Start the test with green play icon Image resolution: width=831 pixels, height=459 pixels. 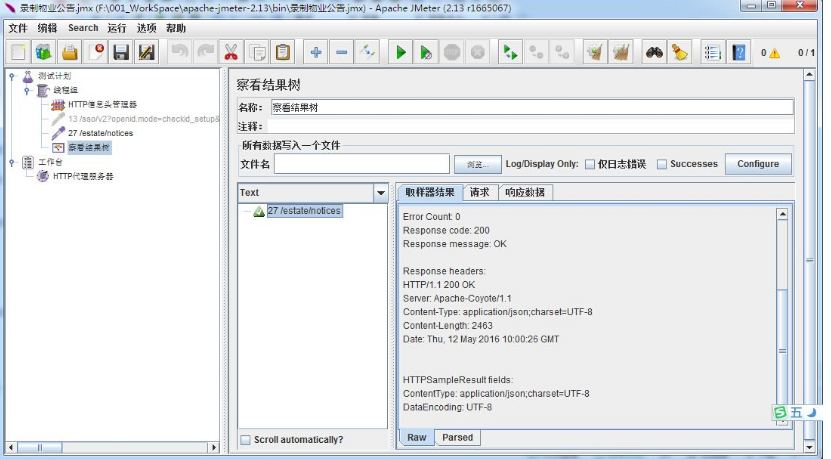click(400, 52)
